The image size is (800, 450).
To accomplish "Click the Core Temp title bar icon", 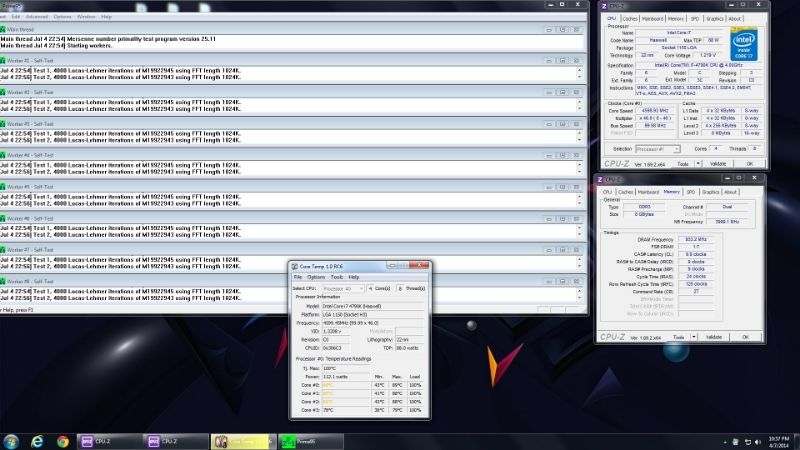I will coord(294,266).
